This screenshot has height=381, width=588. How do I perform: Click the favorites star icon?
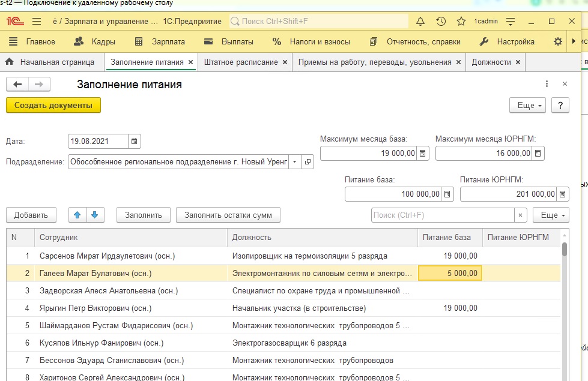point(461,22)
